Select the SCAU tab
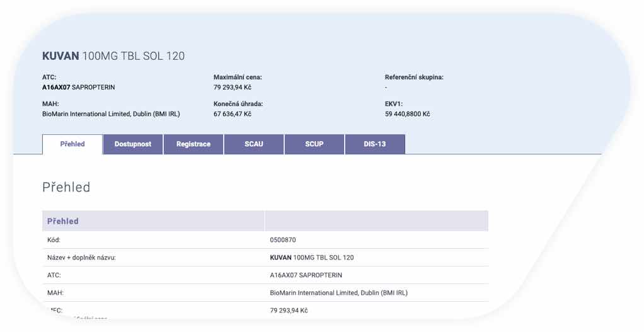This screenshot has width=644, height=332. pos(253,144)
